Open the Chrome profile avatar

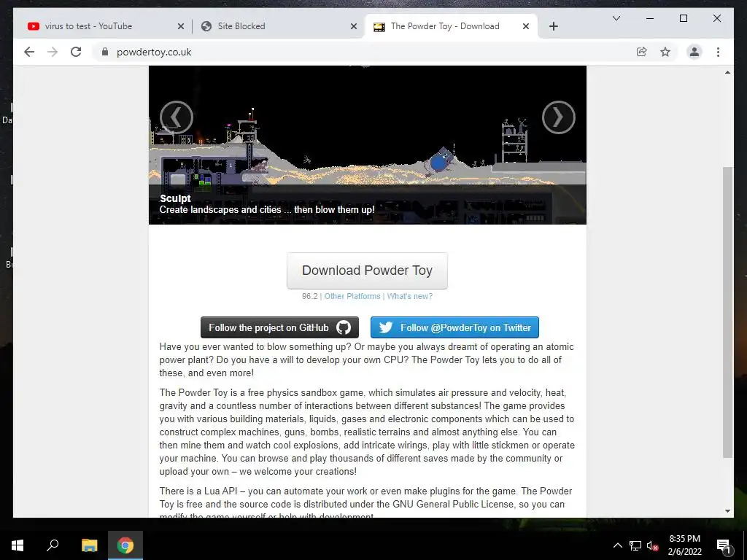click(x=694, y=52)
